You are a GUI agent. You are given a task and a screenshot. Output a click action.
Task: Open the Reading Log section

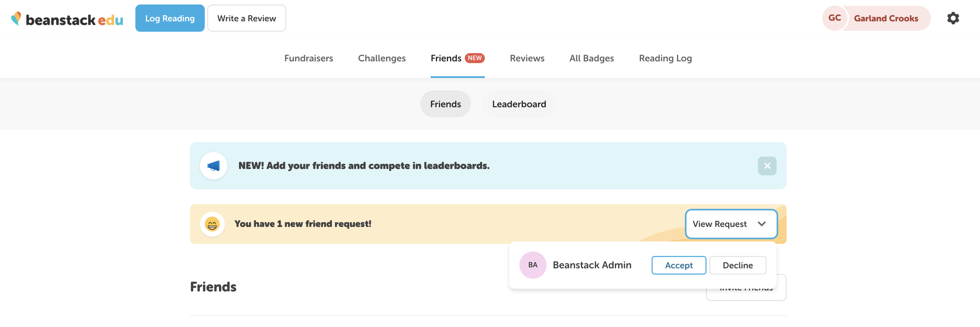tap(665, 58)
